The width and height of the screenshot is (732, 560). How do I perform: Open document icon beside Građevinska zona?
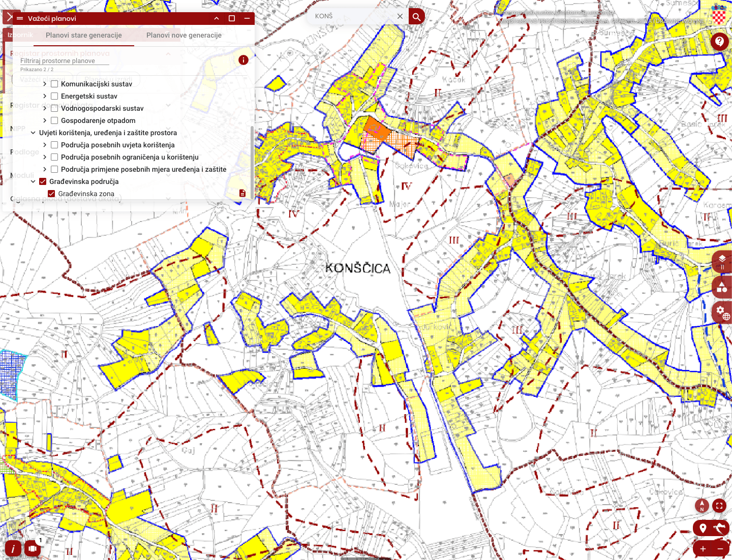(242, 193)
